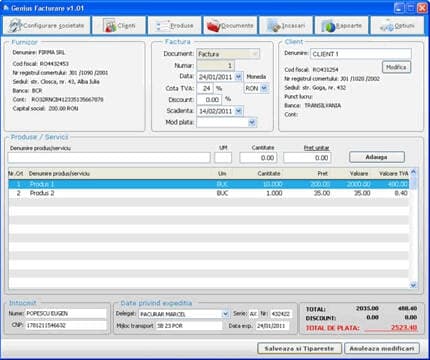The height and width of the screenshot is (360, 430).
Task: Click the UM unit input field
Action: point(223,158)
